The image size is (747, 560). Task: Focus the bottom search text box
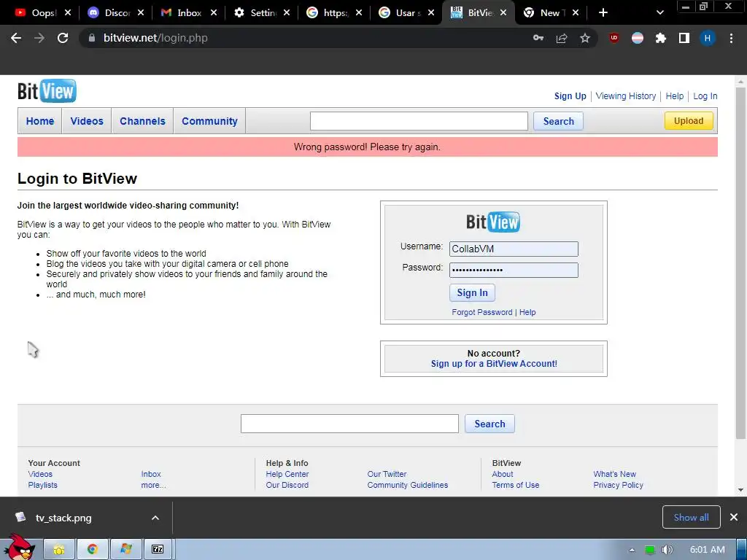(x=349, y=424)
